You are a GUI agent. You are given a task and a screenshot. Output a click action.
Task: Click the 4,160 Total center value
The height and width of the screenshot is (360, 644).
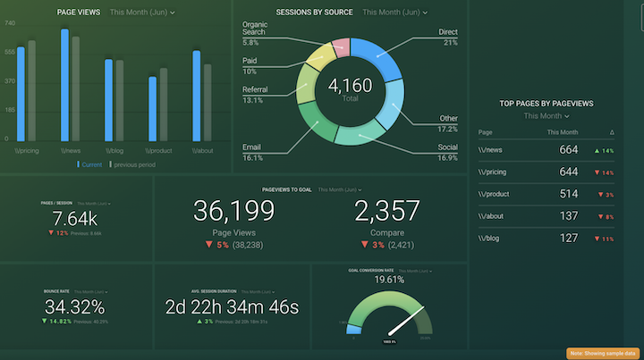tap(350, 85)
